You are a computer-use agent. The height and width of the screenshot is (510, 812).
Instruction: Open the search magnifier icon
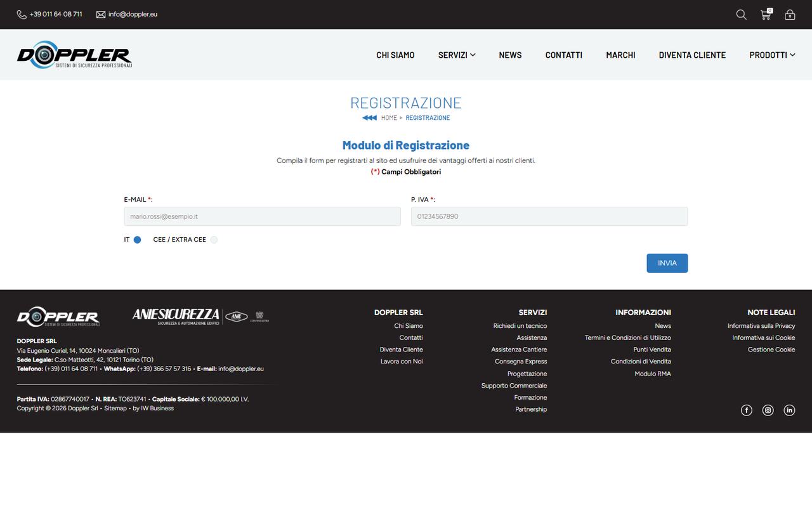pyautogui.click(x=741, y=15)
